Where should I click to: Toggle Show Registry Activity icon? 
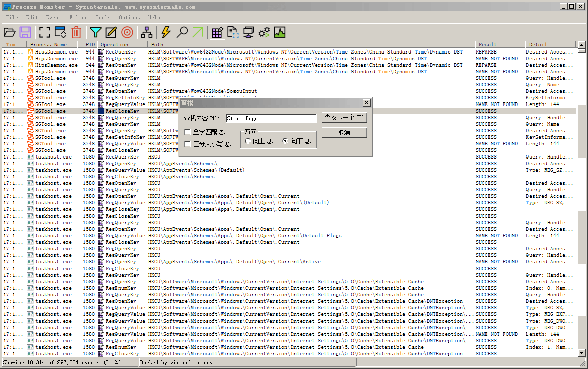tap(217, 33)
